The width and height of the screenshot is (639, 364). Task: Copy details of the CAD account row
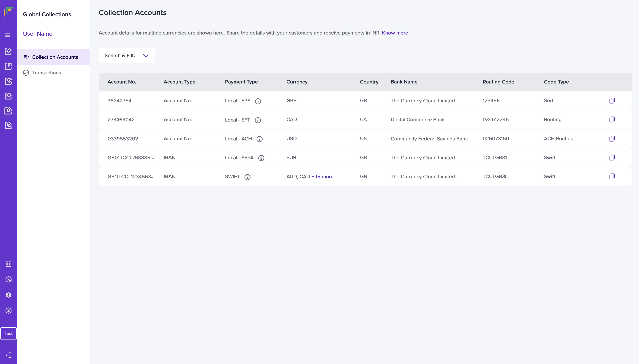[x=612, y=119]
